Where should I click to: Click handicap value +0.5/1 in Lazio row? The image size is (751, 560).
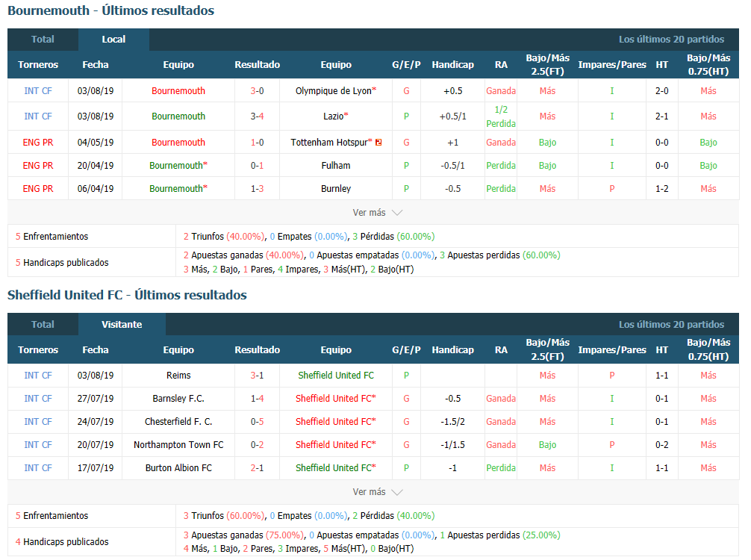tap(452, 116)
